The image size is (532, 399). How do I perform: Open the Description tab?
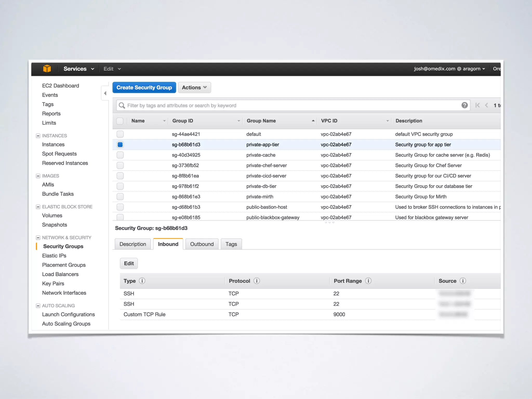tap(132, 244)
